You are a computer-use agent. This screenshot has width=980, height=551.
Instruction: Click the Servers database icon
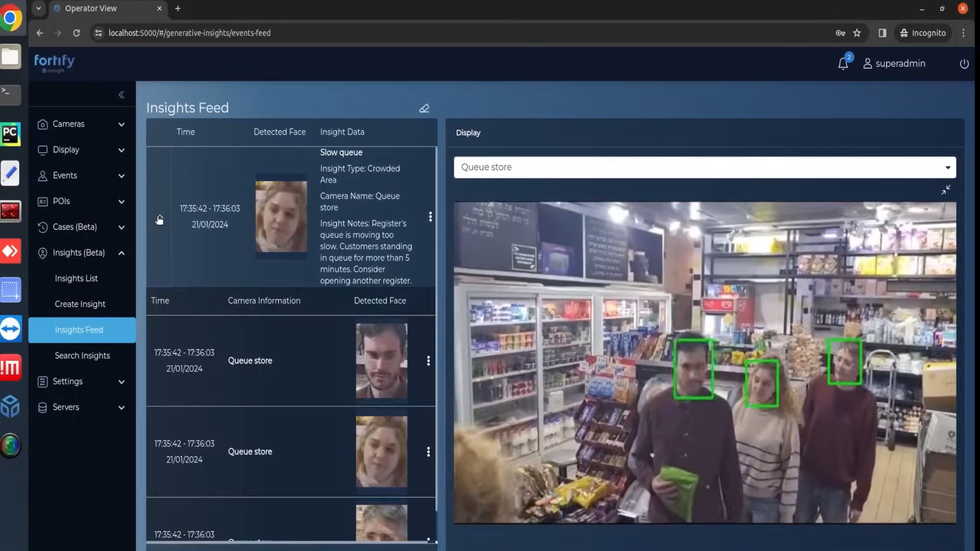pyautogui.click(x=43, y=408)
